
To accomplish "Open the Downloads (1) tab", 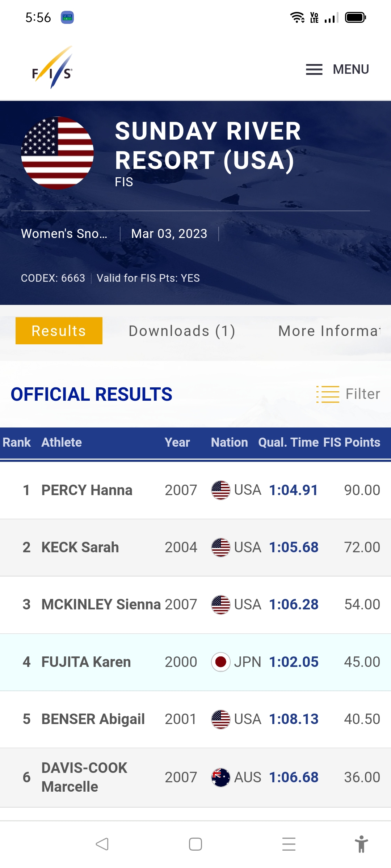I will [182, 331].
